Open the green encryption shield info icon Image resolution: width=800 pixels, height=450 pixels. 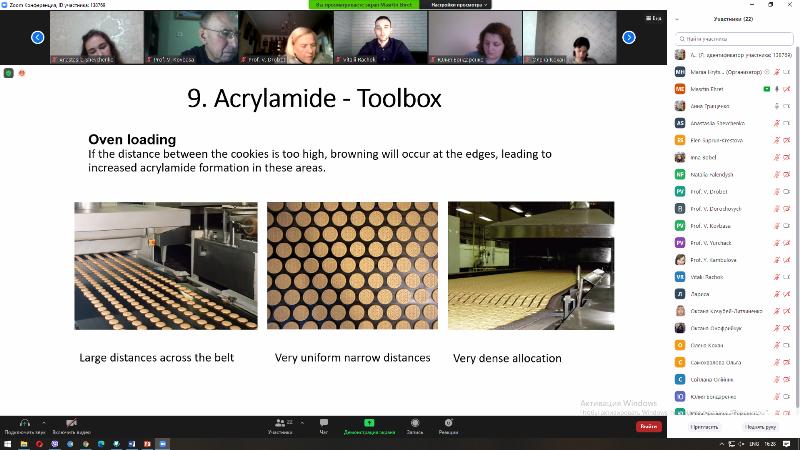9,73
